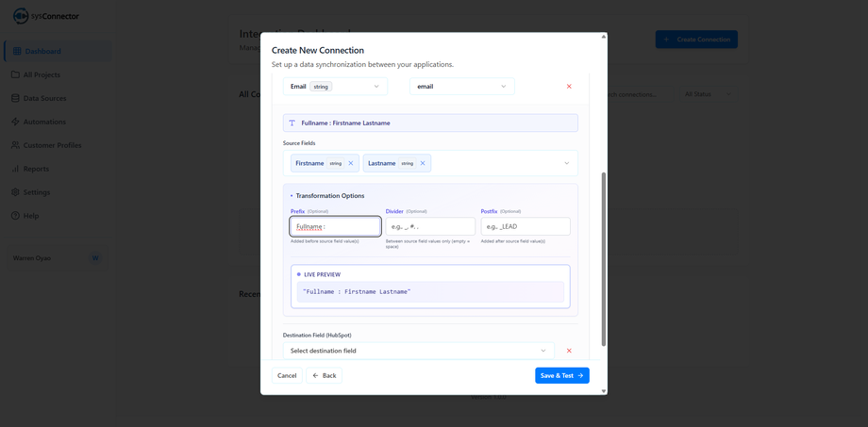Click the text type T icon
This screenshot has width=868, height=427.
click(292, 123)
